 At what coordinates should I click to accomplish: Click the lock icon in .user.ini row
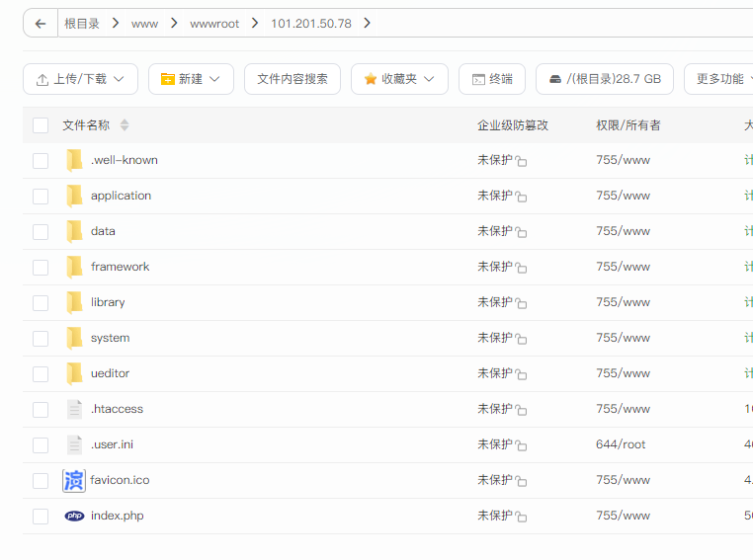(521, 445)
